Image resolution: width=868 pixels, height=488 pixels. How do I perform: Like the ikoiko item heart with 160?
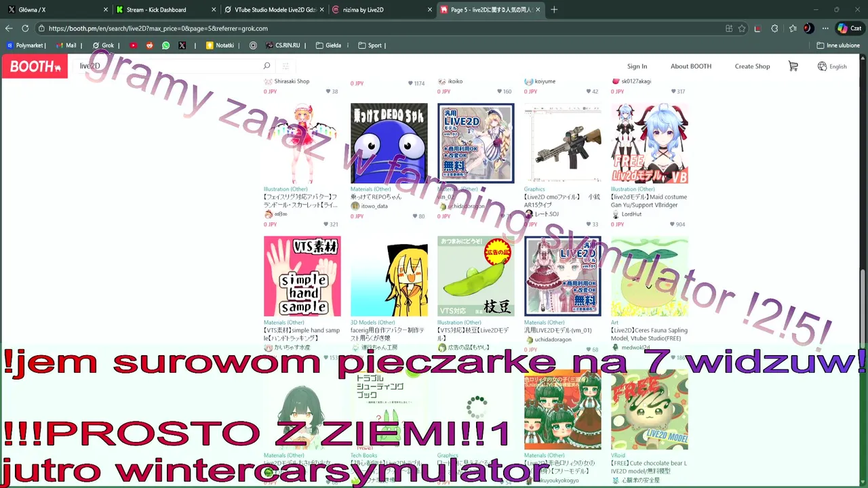click(x=498, y=91)
